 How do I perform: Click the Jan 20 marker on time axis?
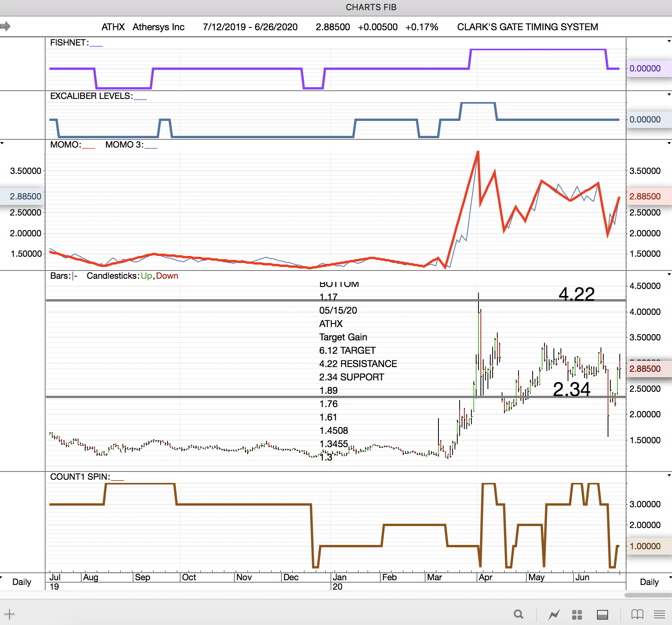click(339, 581)
